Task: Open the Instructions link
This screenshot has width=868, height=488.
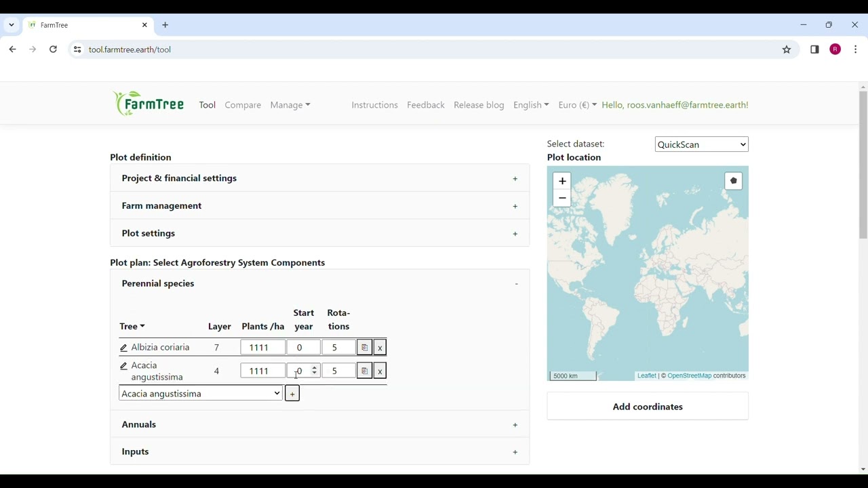Action: [x=374, y=105]
